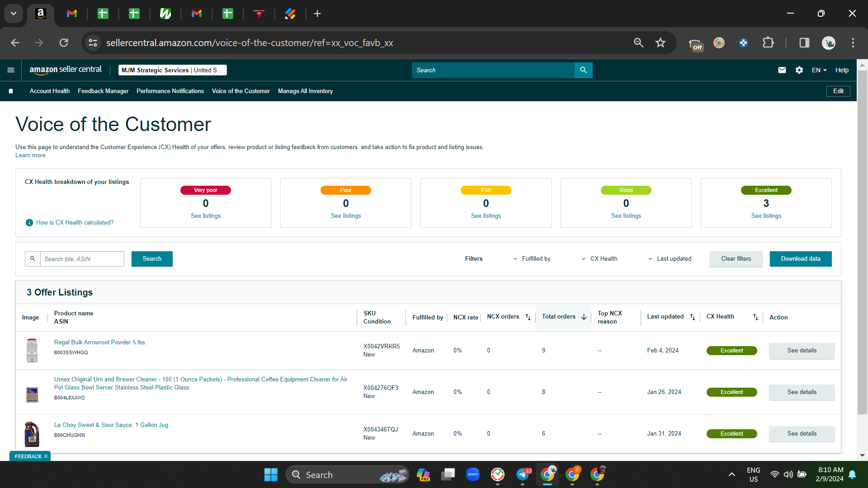Viewport: 868px width, 488px height.
Task: Open the Chrome extensions puzzle icon
Action: pyautogui.click(x=768, y=43)
